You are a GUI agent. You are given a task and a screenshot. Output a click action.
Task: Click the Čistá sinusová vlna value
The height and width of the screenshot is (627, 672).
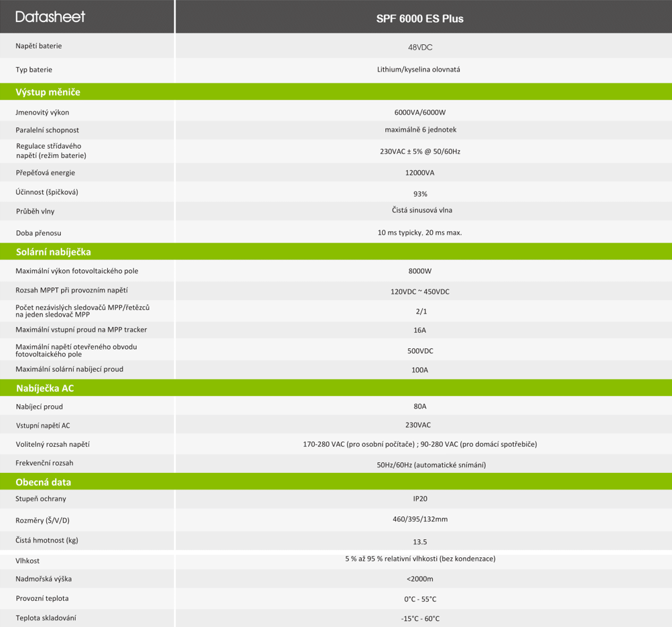422,210
